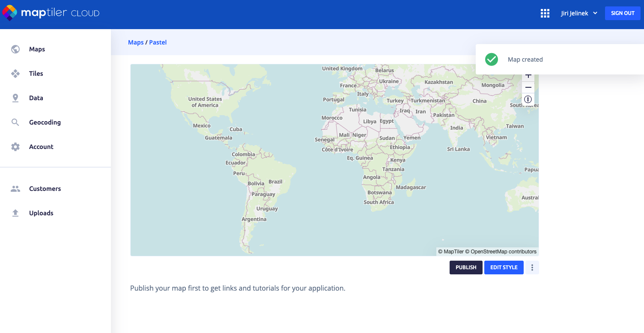
Task: Go to the Uploads section
Action: (x=41, y=213)
